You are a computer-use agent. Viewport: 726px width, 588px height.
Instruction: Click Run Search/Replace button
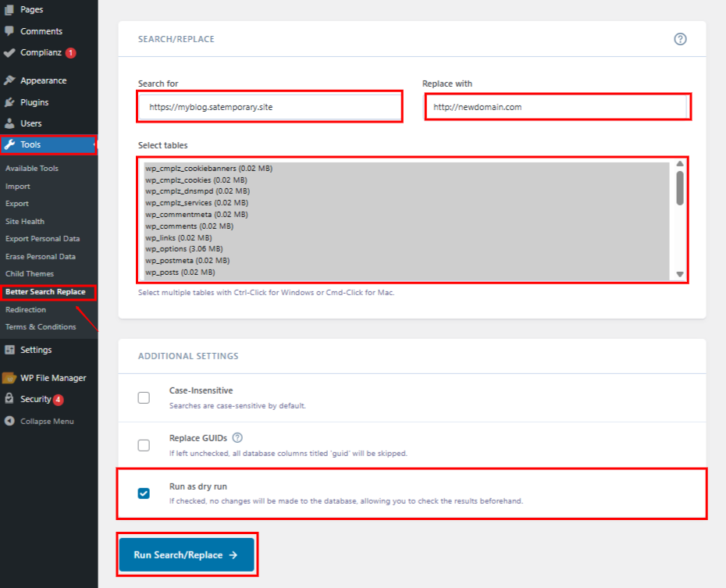click(x=187, y=554)
